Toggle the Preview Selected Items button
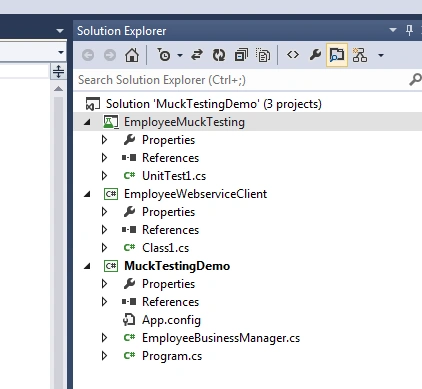The width and height of the screenshot is (422, 389). tap(337, 55)
